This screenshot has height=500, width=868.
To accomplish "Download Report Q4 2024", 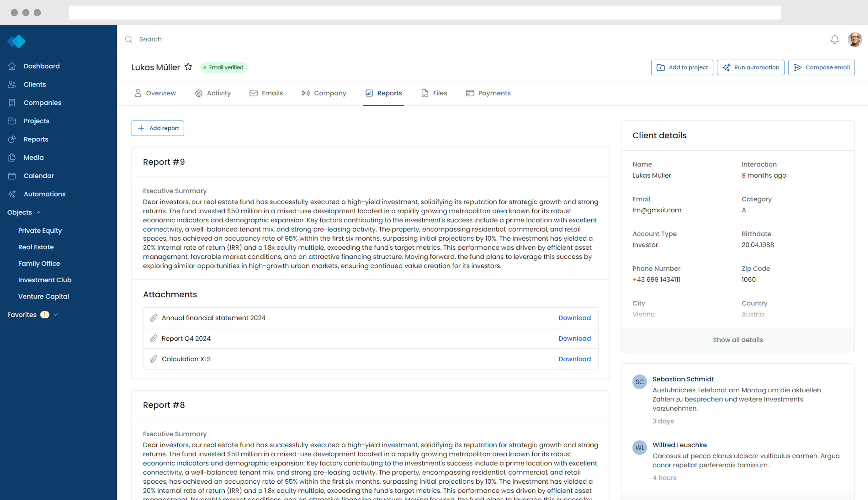I will [574, 339].
